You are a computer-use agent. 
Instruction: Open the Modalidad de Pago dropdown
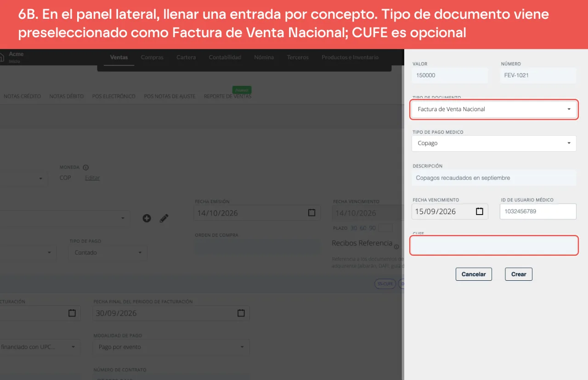[171, 347]
